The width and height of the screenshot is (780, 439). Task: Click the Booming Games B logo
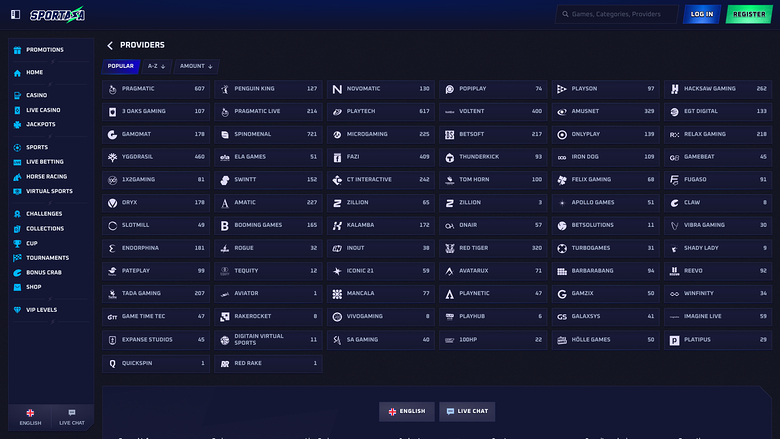pos(225,225)
